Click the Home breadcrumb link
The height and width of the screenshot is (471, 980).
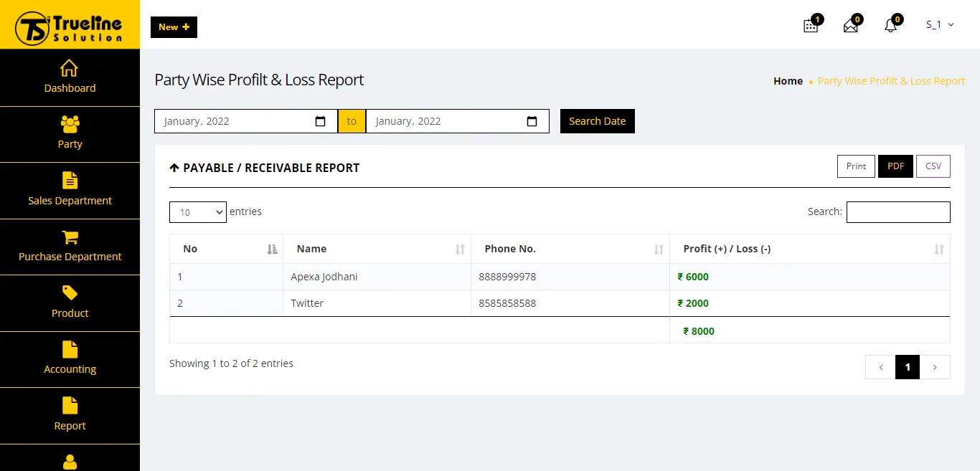[x=788, y=81]
